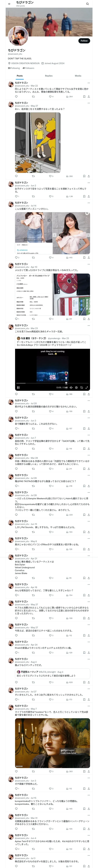98x868 pixels.
Task: Open more menu on Apr 10 post
Action: pyautogui.click(x=89, y=264)
